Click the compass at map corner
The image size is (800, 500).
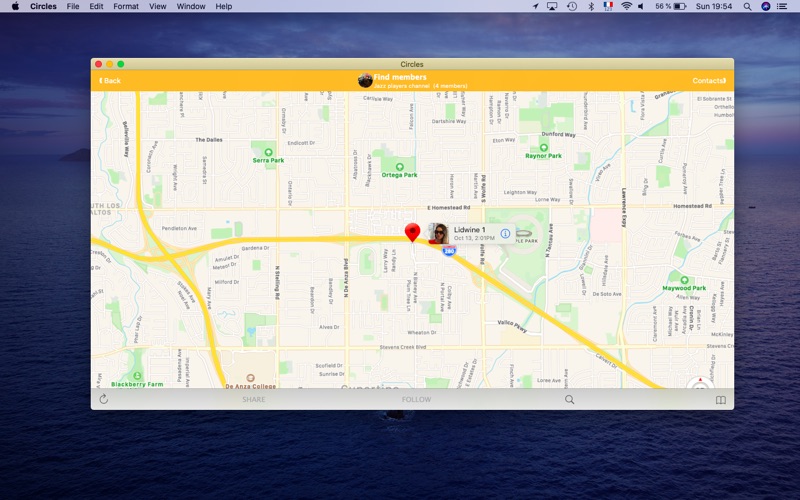[701, 384]
